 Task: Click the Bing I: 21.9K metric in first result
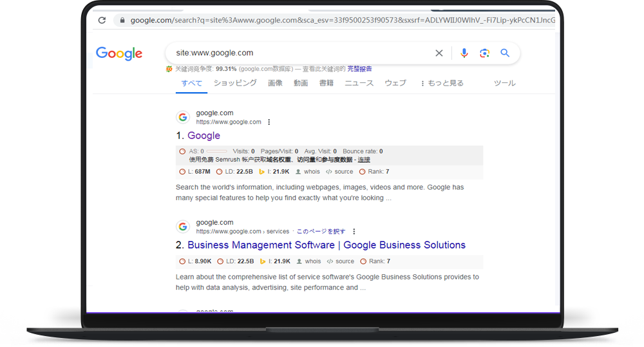274,172
